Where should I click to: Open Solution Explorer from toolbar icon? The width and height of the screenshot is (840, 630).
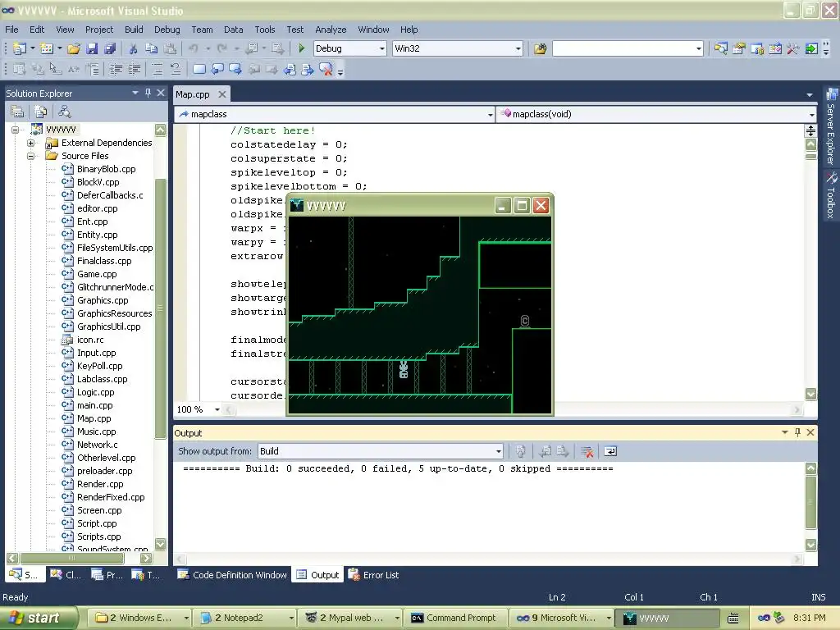click(721, 48)
